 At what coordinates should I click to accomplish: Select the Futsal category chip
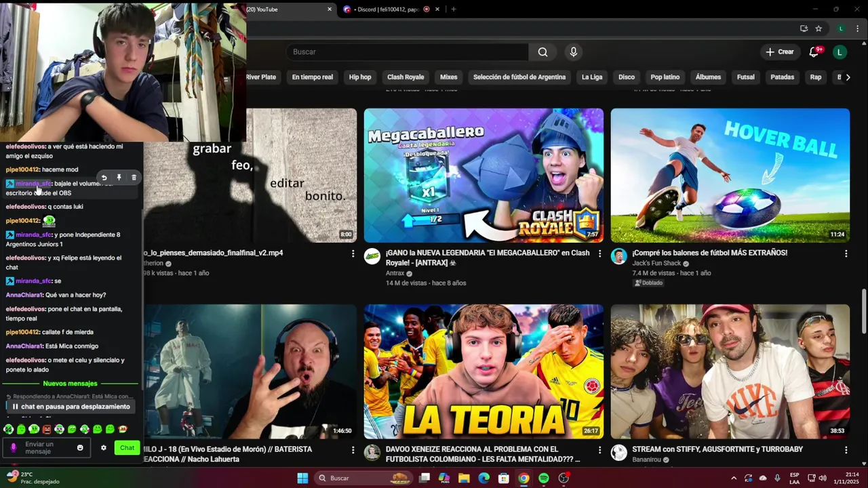point(746,77)
